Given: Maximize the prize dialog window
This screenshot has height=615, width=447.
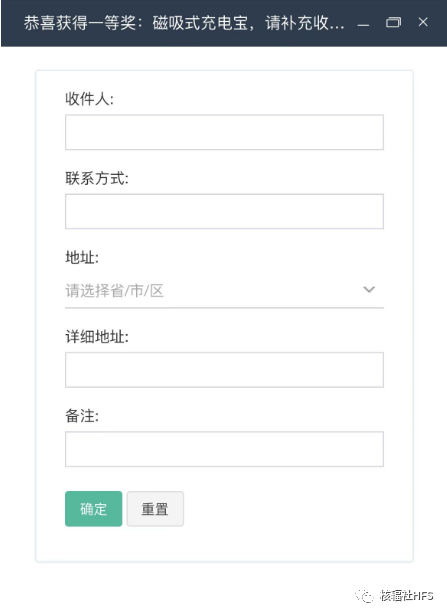Looking at the screenshot, I should [x=393, y=22].
